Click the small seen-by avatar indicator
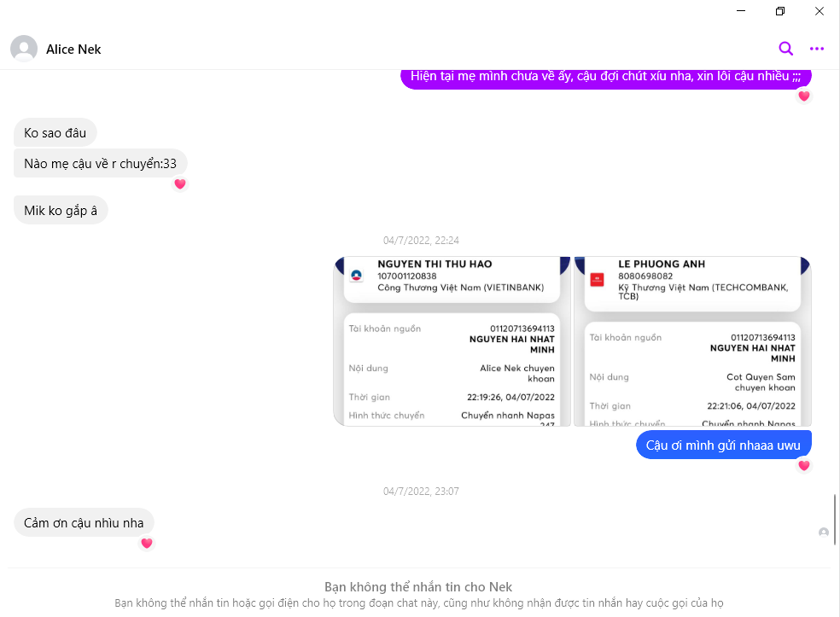Image resolution: width=840 pixels, height=617 pixels. point(823,533)
